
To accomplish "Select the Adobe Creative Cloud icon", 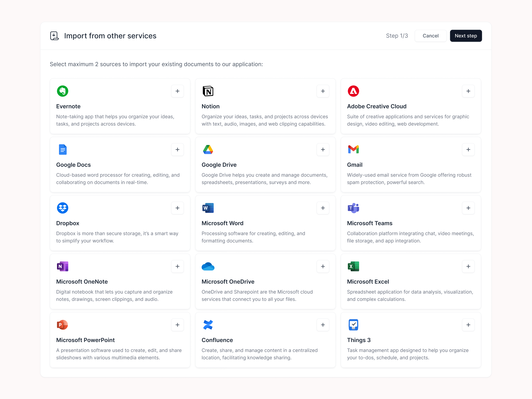I will pos(353,91).
